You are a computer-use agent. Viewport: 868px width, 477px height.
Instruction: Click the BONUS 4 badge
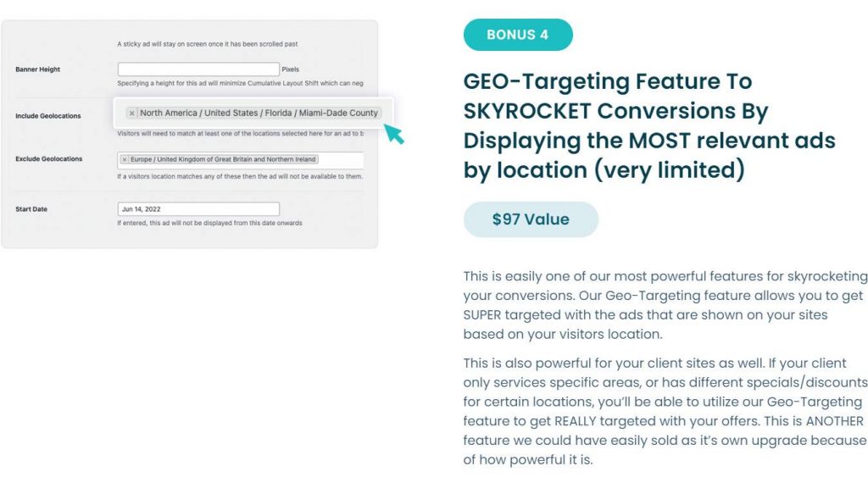click(518, 35)
